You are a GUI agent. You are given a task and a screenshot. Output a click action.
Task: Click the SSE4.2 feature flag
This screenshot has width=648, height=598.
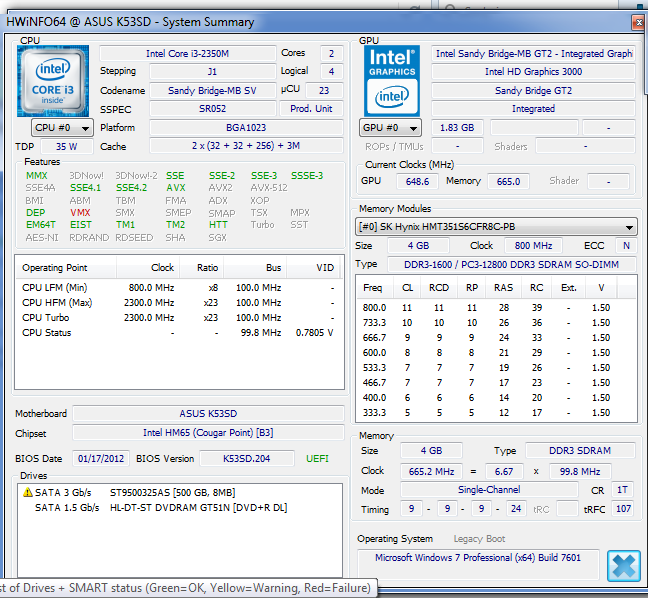131,188
